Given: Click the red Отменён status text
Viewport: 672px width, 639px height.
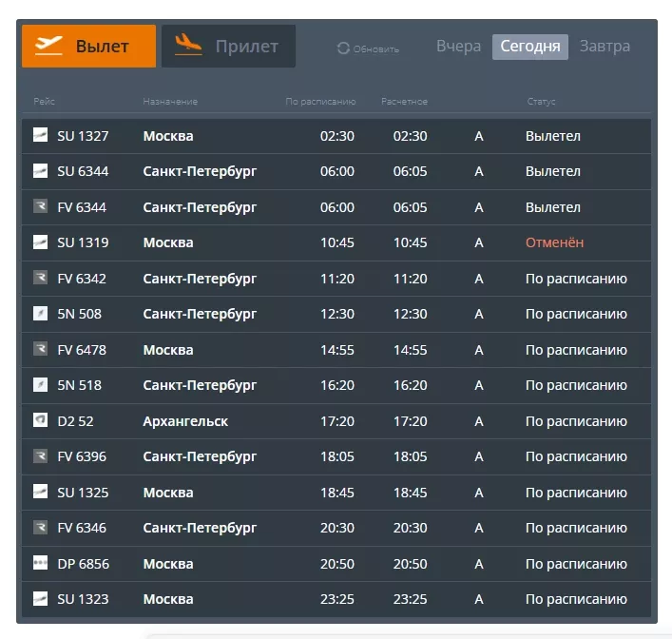Looking at the screenshot, I should point(554,242).
